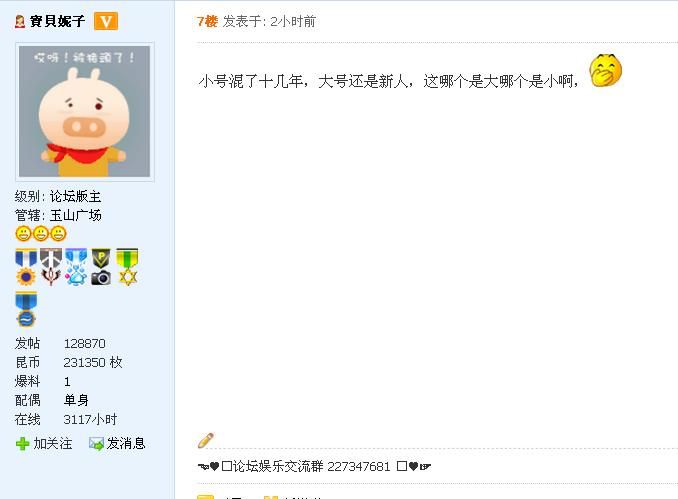Click 发消息 to send a message
The height and width of the screenshot is (499, 678).
pos(126,443)
